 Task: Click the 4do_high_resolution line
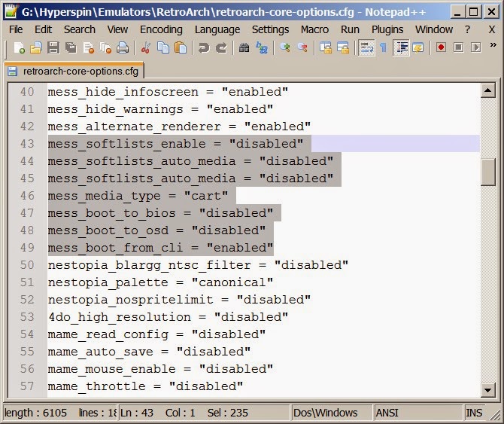pos(168,317)
